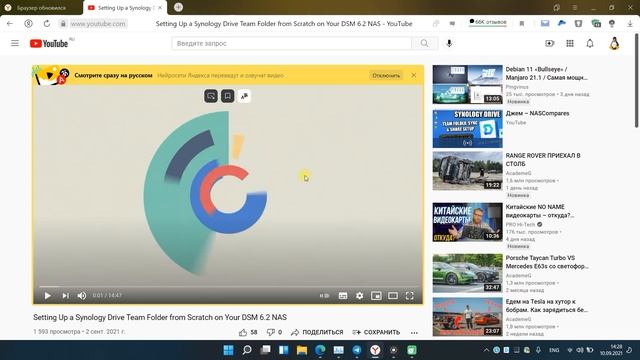640x360 pixels.
Task: Open the more actions ellipsis below the video
Action: click(414, 333)
